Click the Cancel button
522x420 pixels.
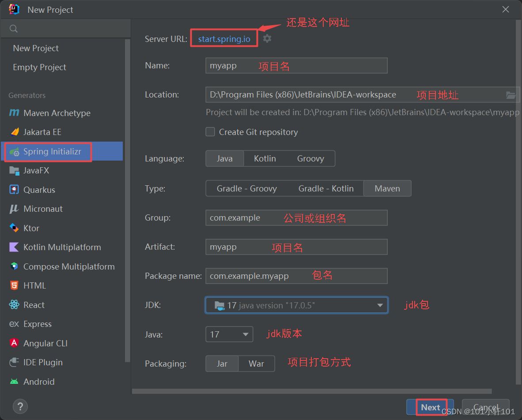(486, 407)
